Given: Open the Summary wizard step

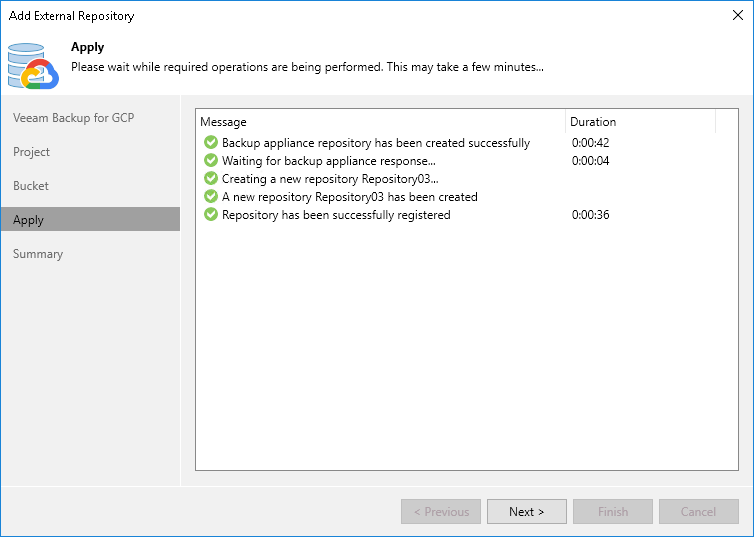Looking at the screenshot, I should [38, 254].
